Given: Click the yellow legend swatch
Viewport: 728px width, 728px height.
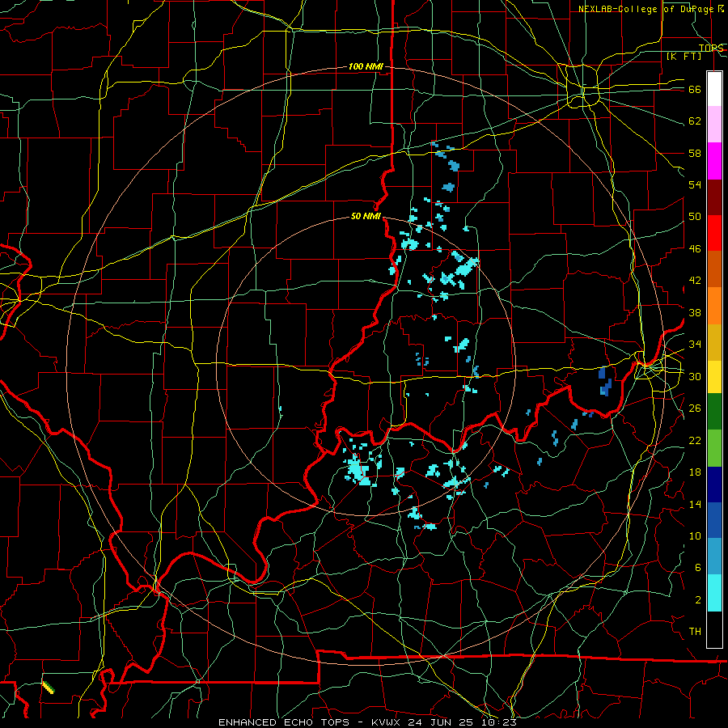Looking at the screenshot, I should [x=714, y=377].
